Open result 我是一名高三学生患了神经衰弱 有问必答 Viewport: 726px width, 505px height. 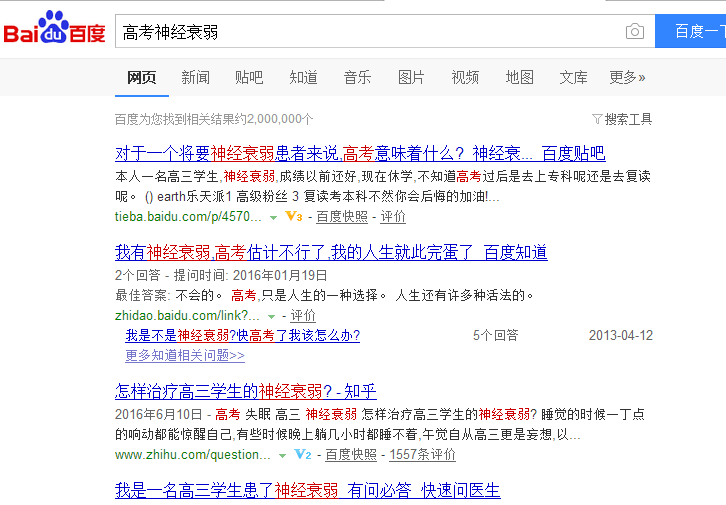(x=307, y=491)
